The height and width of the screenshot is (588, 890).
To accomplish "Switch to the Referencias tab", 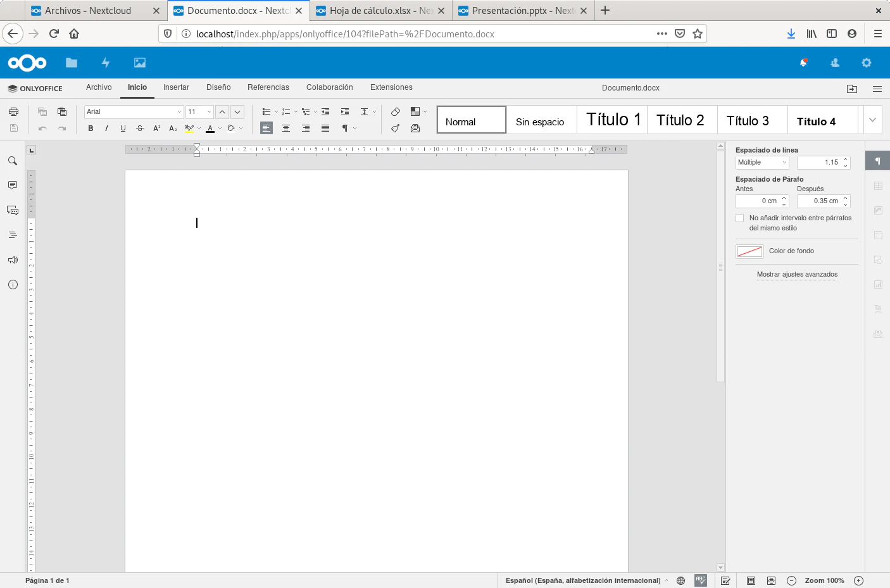I will pos(268,87).
